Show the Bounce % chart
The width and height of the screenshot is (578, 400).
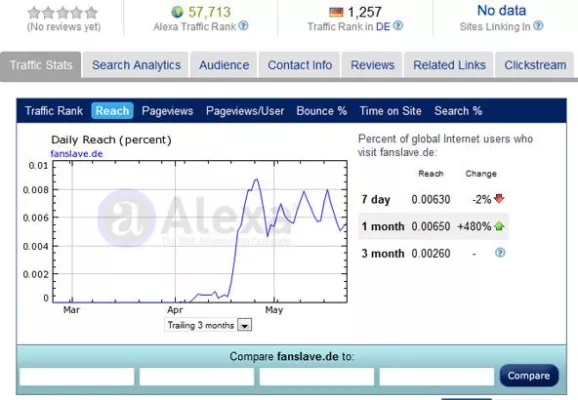(321, 111)
